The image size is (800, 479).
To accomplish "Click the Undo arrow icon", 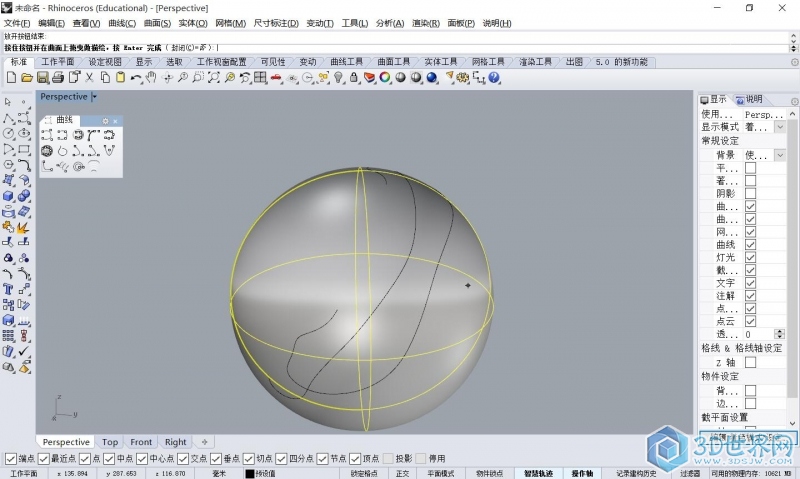I will 136,78.
